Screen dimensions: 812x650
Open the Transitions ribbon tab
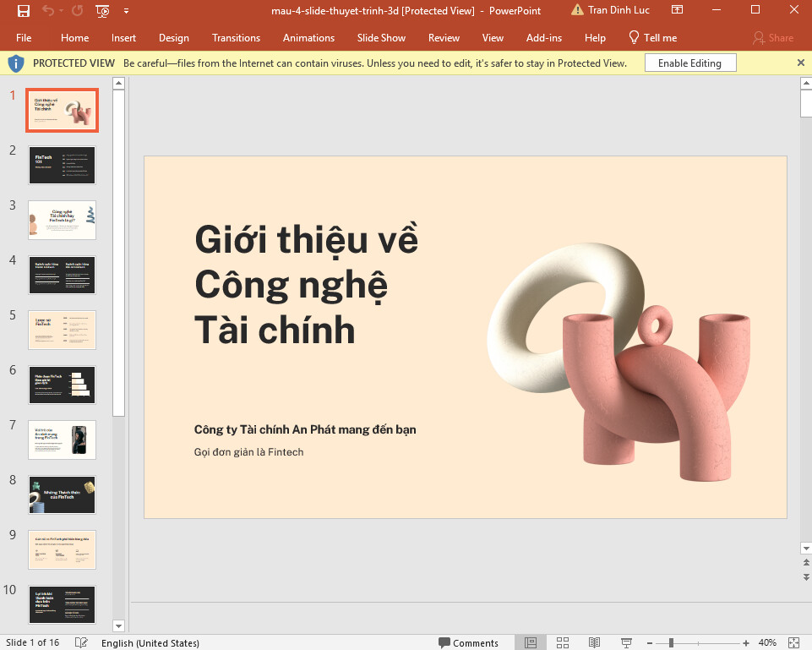236,38
